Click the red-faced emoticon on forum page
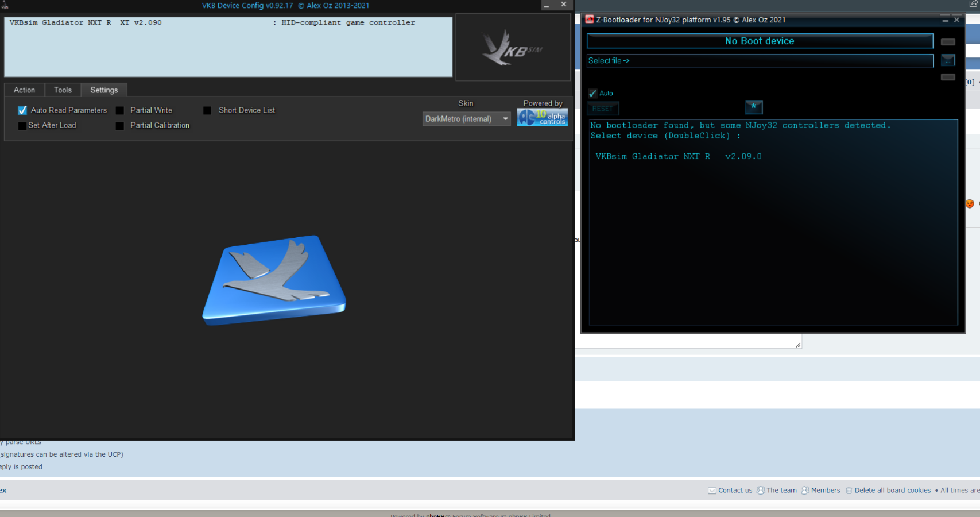Screen dimensions: 980x517 tap(970, 203)
